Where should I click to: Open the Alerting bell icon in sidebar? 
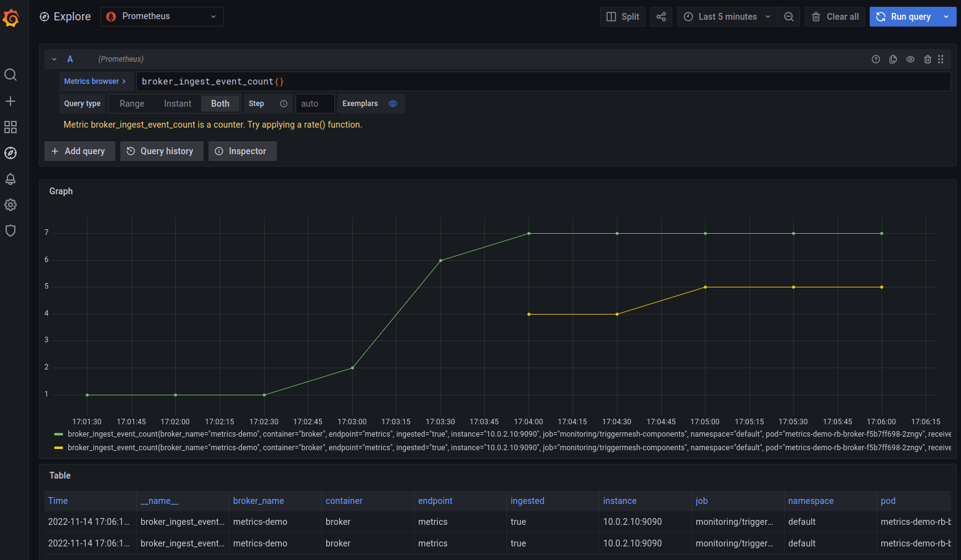10,179
